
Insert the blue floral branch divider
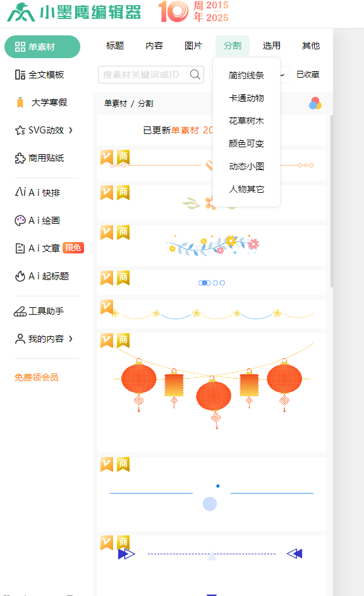(212, 245)
